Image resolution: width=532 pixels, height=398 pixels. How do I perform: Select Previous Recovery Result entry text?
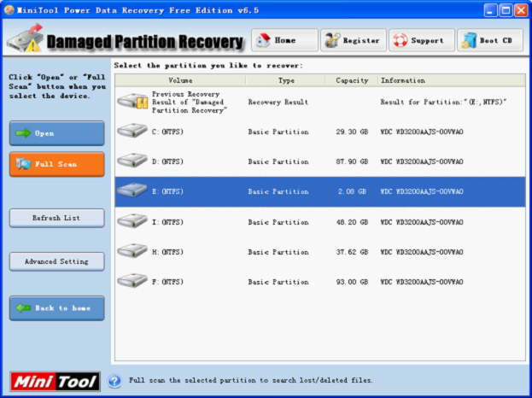pos(190,102)
